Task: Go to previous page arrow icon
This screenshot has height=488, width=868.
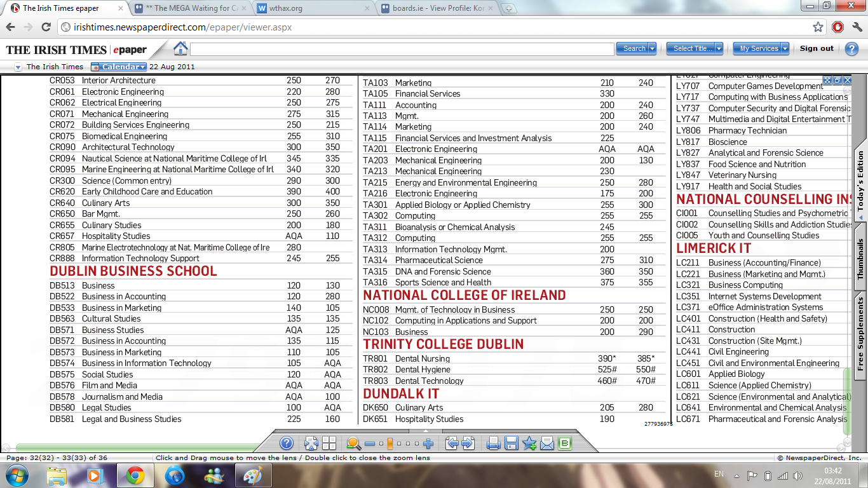Action: (x=452, y=443)
